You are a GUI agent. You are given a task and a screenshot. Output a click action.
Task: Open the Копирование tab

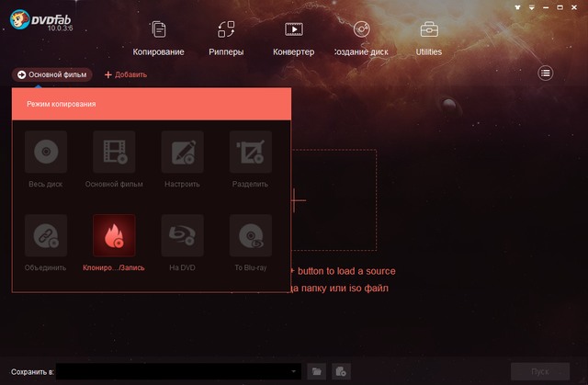click(159, 38)
